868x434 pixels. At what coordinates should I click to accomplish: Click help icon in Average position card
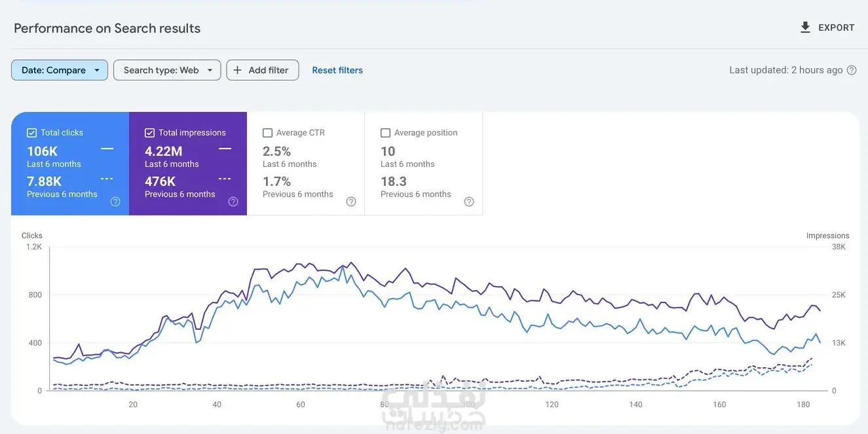click(469, 202)
